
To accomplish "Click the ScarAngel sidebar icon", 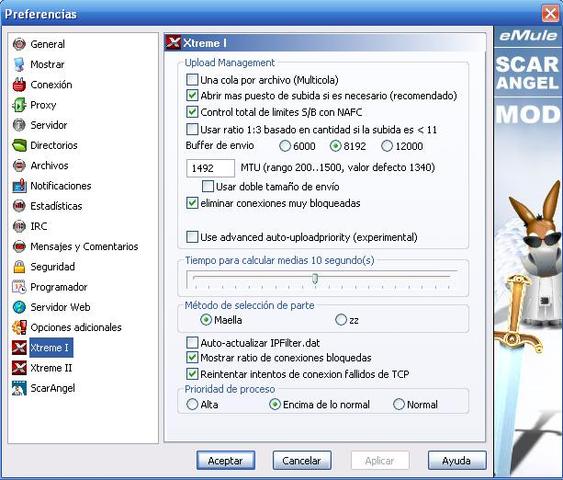I will [19, 388].
